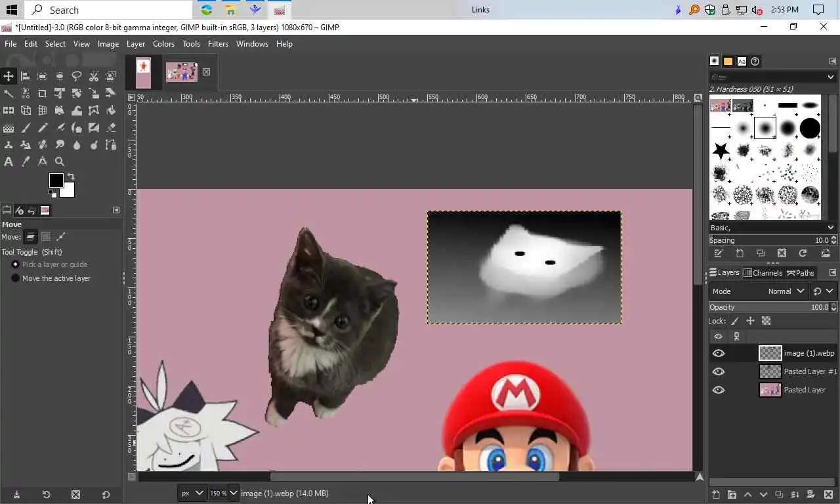Hide the Pasted Layer #1 layer
Image resolution: width=840 pixels, height=504 pixels.
click(719, 371)
